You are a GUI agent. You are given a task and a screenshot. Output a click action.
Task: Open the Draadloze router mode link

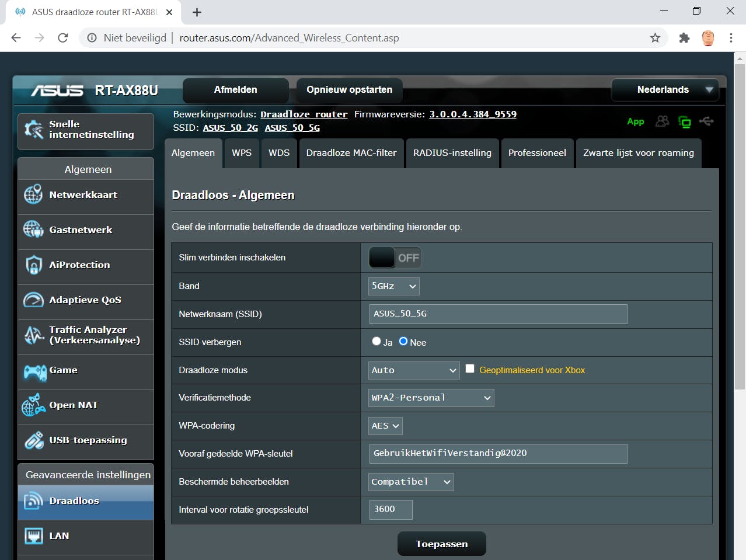click(x=304, y=114)
